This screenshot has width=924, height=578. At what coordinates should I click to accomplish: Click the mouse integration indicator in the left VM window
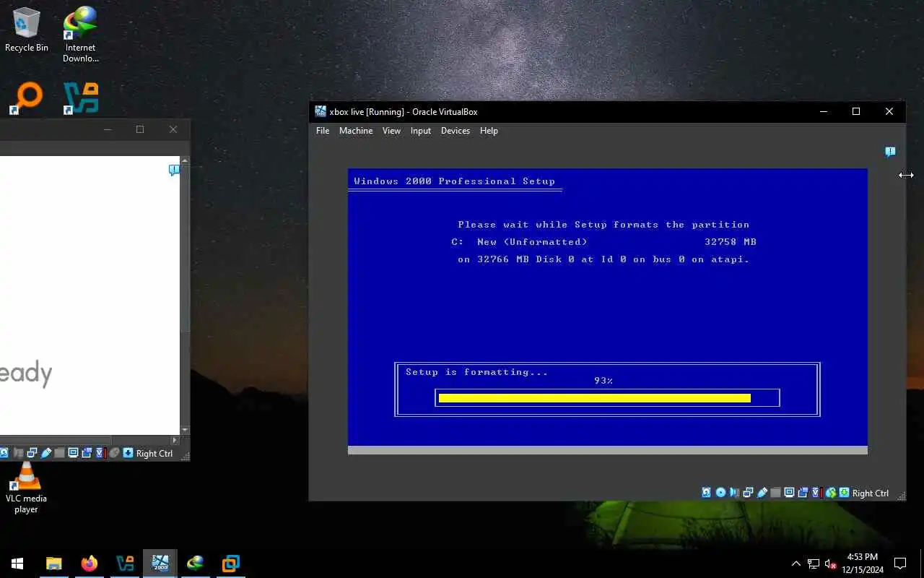pos(114,453)
